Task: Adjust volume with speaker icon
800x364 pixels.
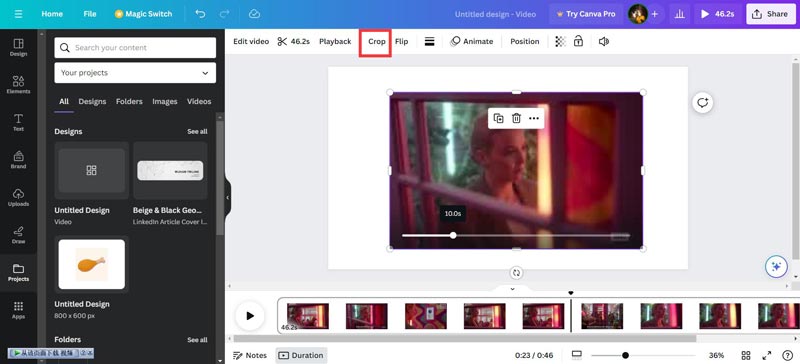Action: (604, 41)
